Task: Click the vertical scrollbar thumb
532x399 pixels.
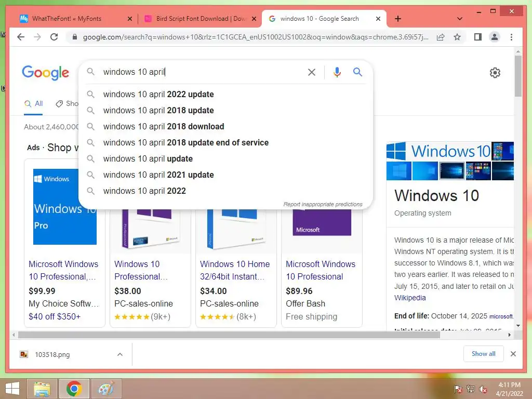Action: 518,76
